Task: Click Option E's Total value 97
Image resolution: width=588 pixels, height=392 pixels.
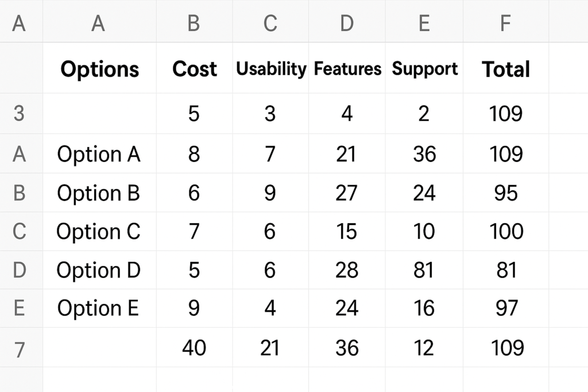Action: point(506,308)
